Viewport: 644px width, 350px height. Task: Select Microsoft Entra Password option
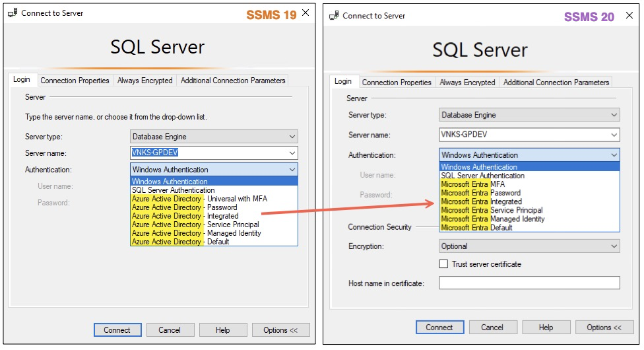click(529, 193)
